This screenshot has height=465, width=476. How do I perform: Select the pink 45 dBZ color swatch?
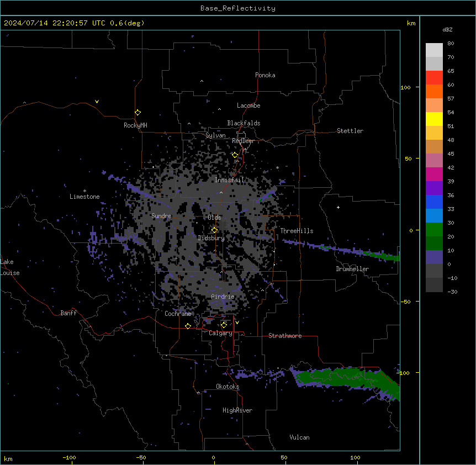pyautogui.click(x=434, y=160)
